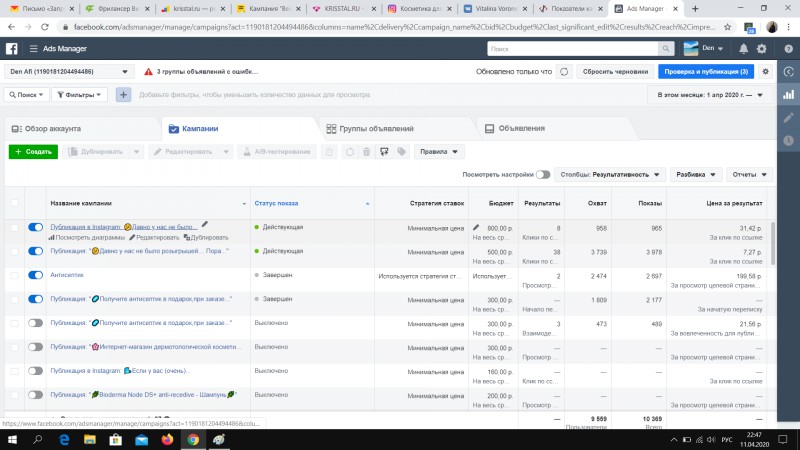Click the revert circular arrow icon in the toolbar
800x450 pixels.
point(349,152)
